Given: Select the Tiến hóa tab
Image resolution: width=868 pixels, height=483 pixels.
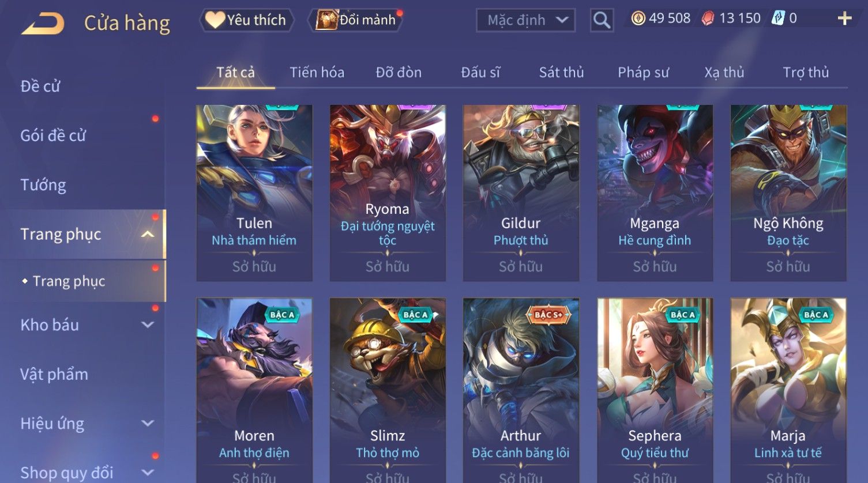Looking at the screenshot, I should (317, 73).
